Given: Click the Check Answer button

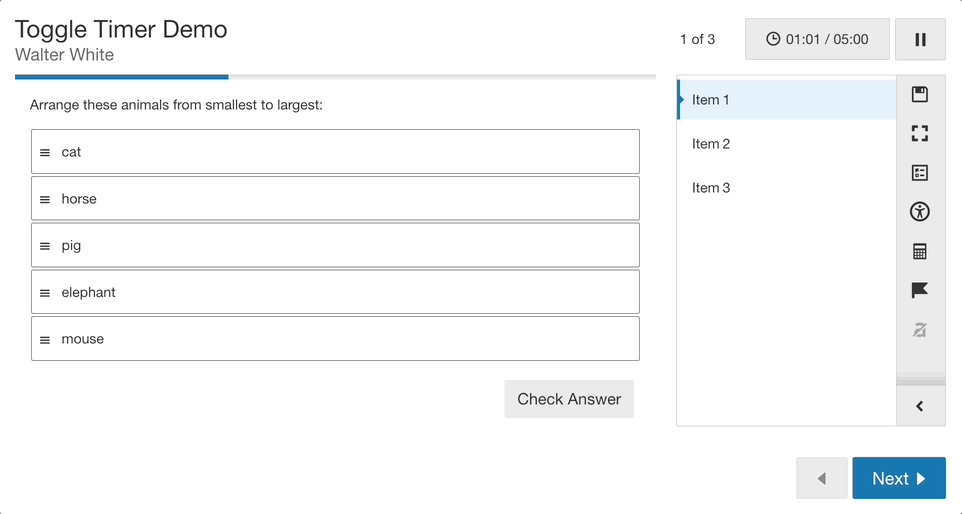Looking at the screenshot, I should point(569,399).
